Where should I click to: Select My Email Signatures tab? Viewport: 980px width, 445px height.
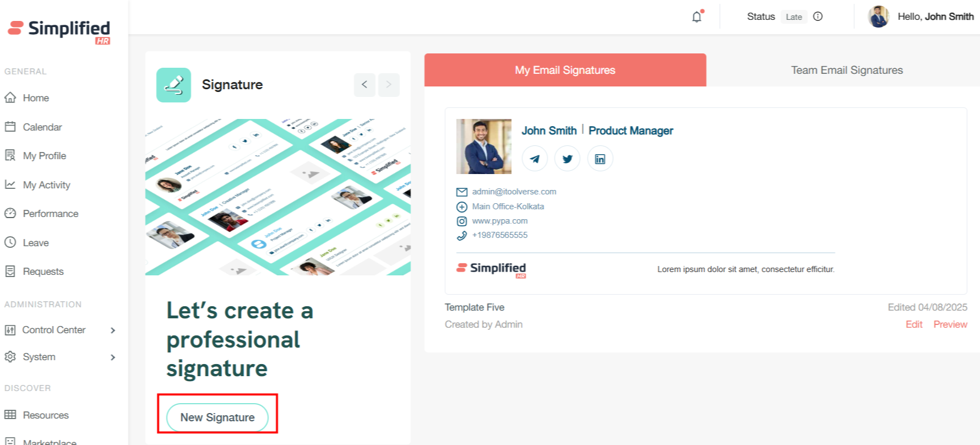point(565,70)
